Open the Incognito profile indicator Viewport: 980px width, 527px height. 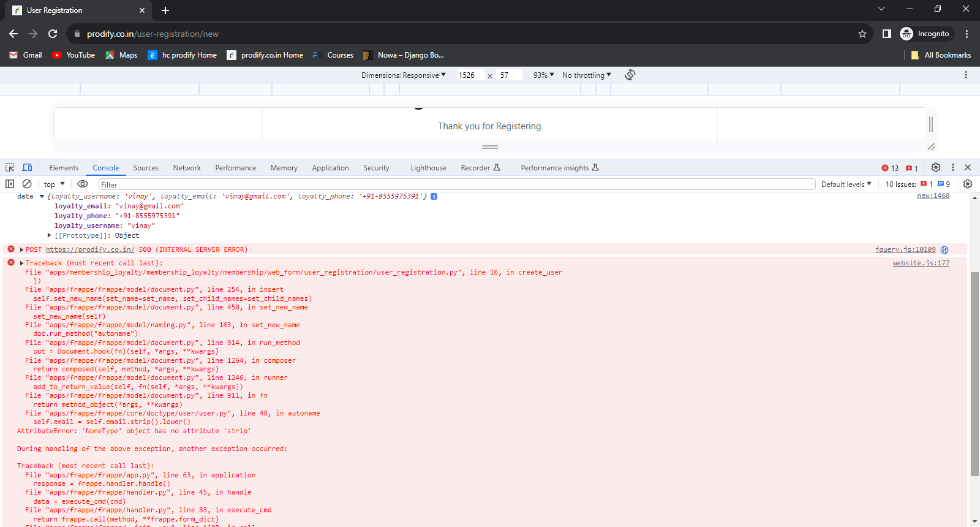[925, 34]
